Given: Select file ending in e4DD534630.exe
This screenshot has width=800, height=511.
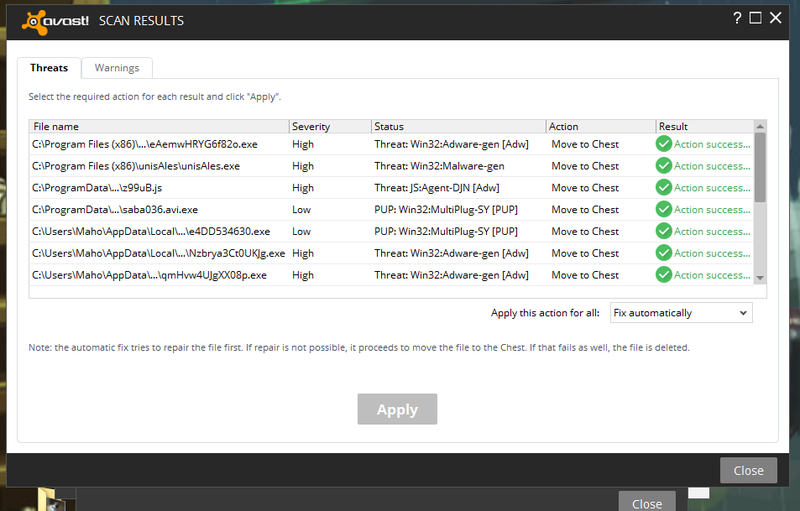Looking at the screenshot, I should click(x=151, y=232).
